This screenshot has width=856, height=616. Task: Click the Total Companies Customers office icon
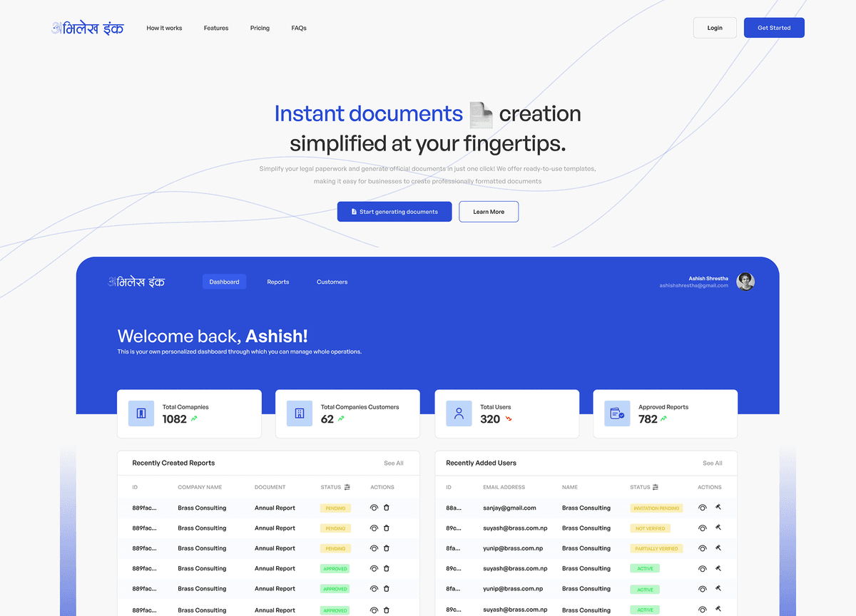[x=300, y=414]
